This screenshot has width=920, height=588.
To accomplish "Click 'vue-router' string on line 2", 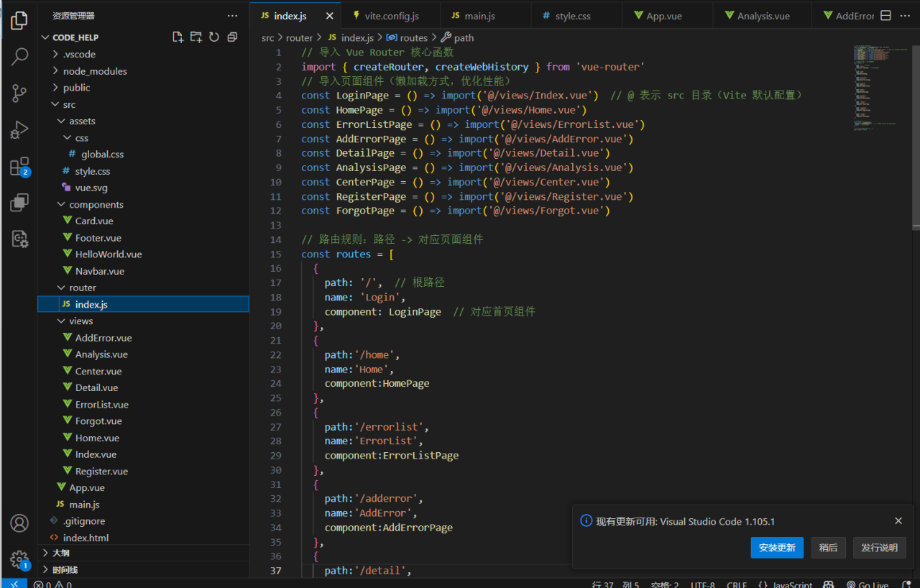I will point(610,67).
